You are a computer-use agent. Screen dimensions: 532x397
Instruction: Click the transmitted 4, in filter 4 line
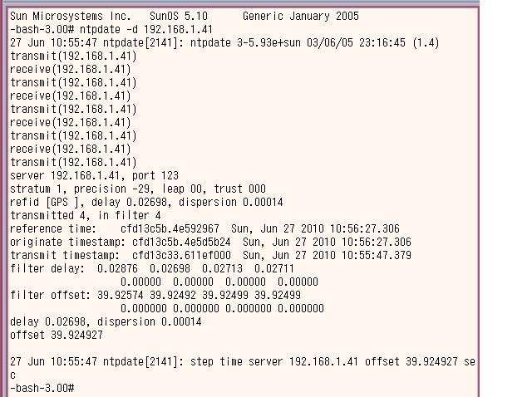point(86,215)
